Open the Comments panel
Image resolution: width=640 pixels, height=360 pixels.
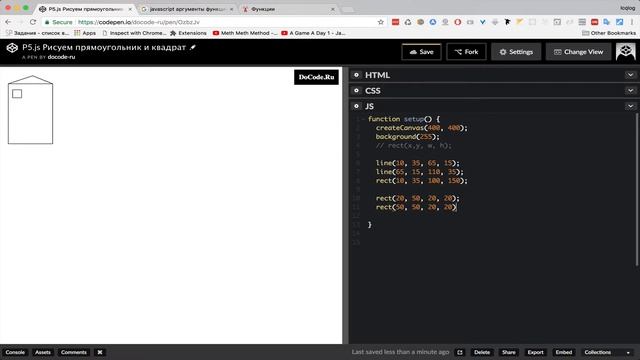point(74,352)
